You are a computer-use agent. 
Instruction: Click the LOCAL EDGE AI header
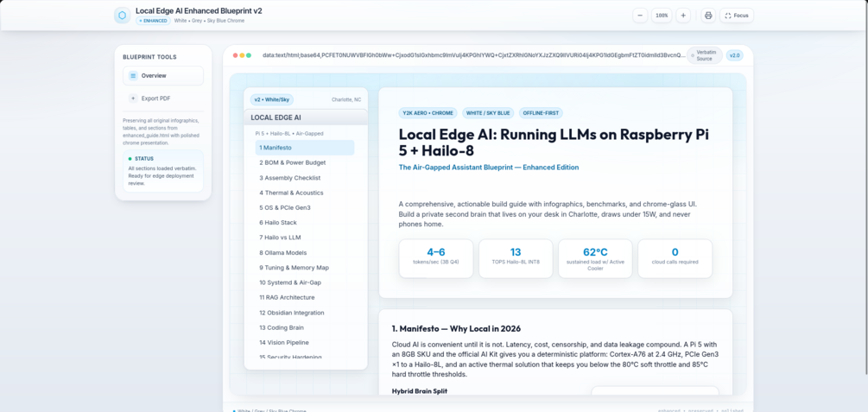(x=306, y=117)
